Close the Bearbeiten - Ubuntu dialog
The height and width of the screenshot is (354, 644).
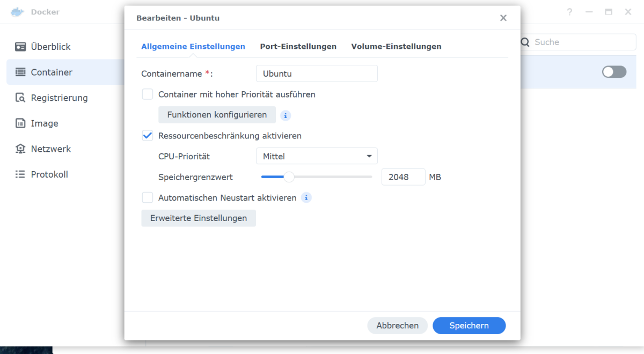503,18
